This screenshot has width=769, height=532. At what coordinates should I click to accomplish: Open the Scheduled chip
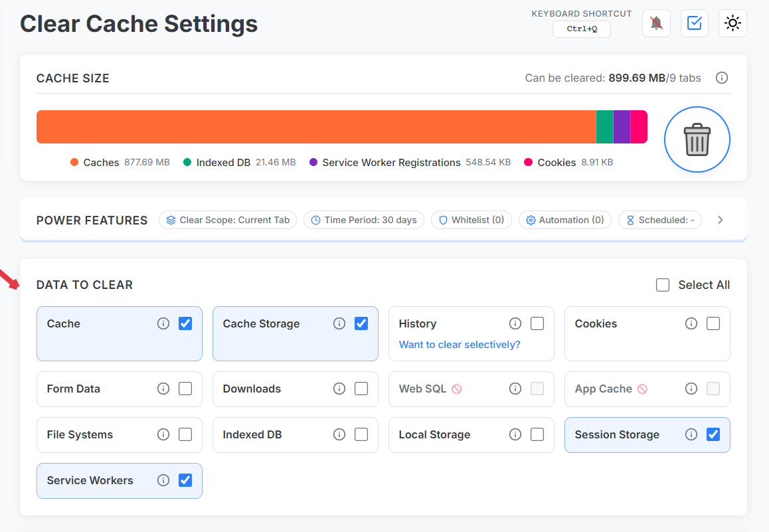(x=660, y=220)
